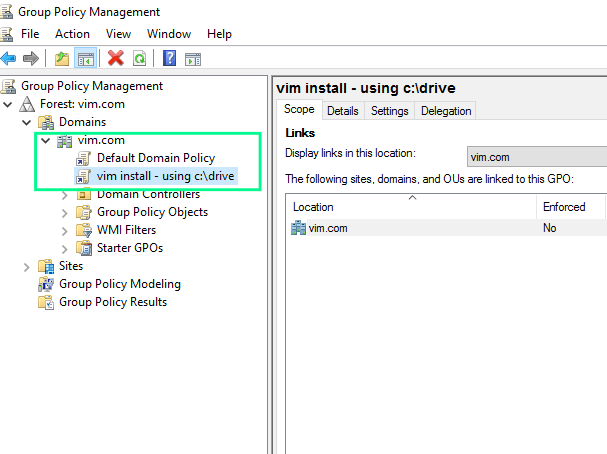Click the Back arrow toolbar icon
The image size is (607, 454).
[x=9, y=58]
